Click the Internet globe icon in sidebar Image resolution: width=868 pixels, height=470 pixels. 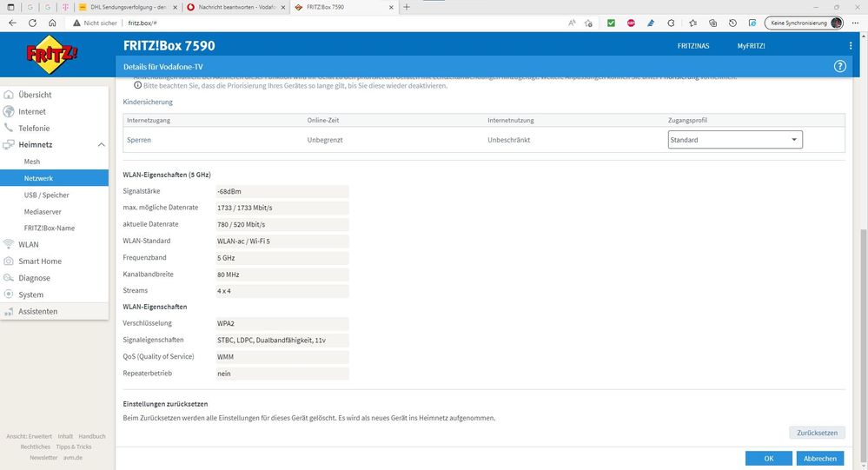tap(9, 111)
